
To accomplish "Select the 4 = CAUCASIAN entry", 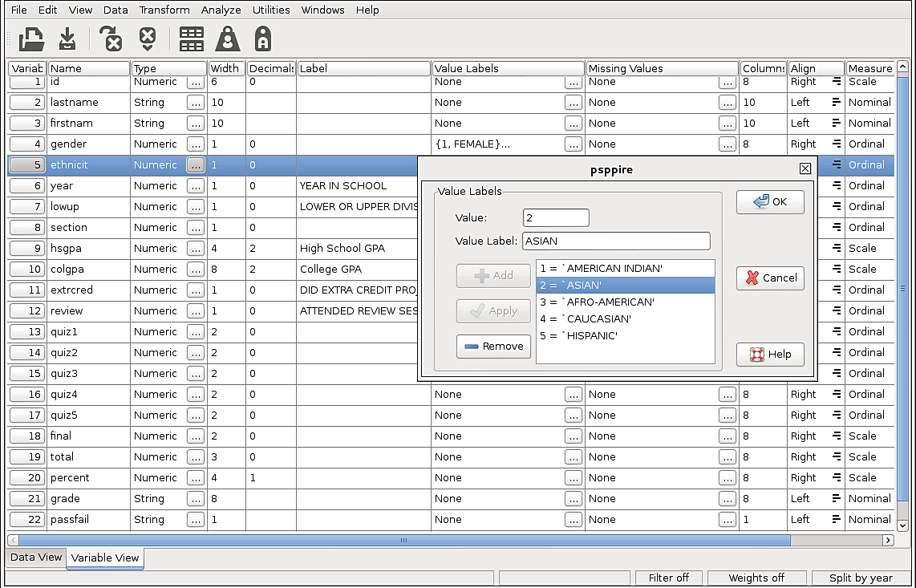I will click(625, 319).
